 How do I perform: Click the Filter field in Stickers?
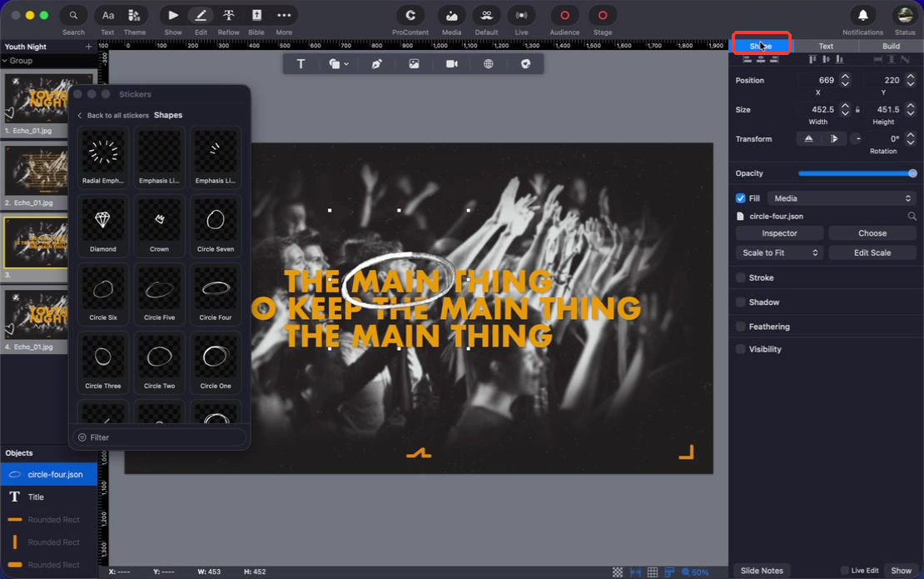pyautogui.click(x=159, y=437)
